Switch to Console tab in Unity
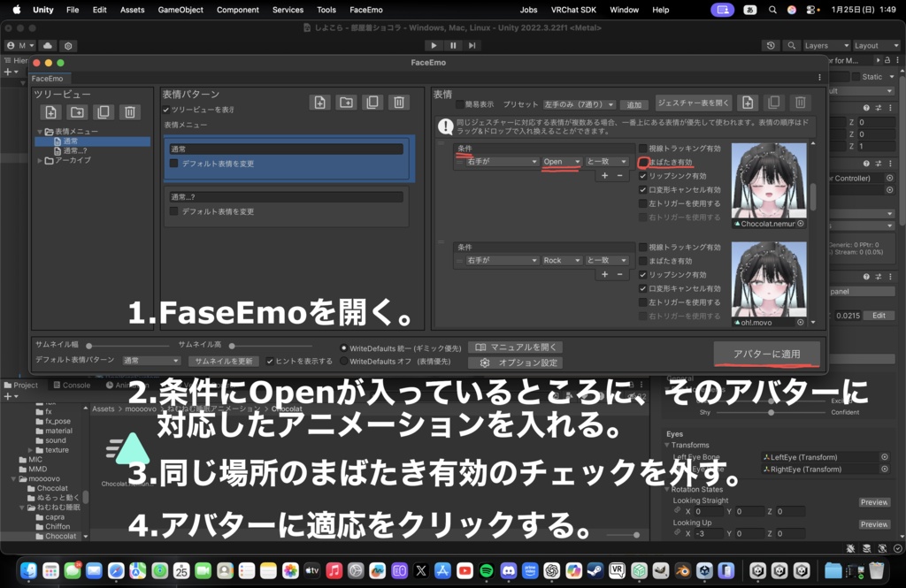906x588 pixels. click(72, 386)
